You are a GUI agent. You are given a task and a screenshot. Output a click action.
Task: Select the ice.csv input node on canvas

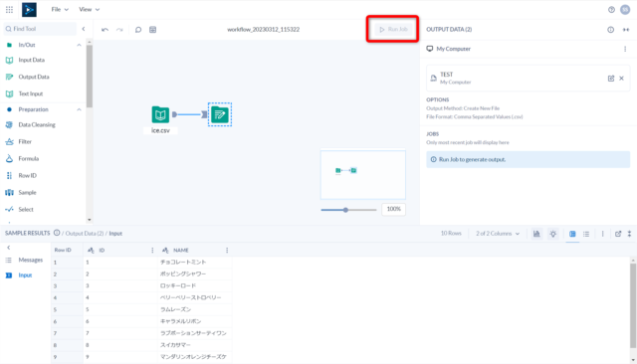(160, 114)
